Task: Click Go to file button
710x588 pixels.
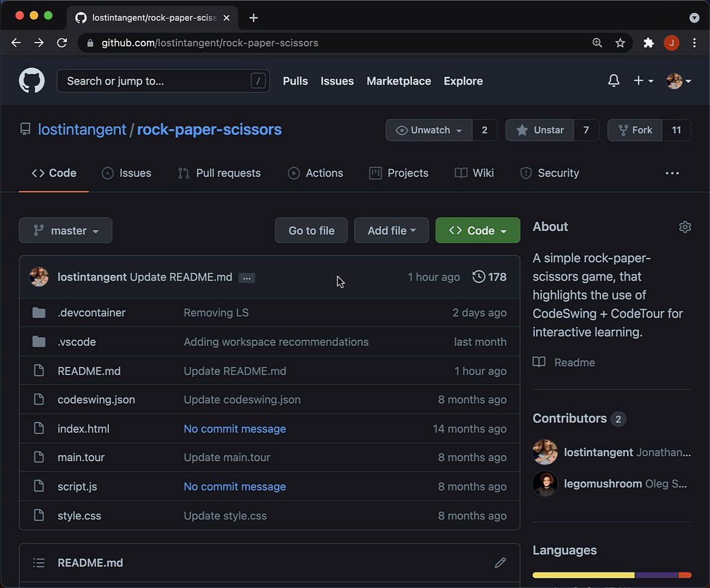Action: pyautogui.click(x=311, y=231)
